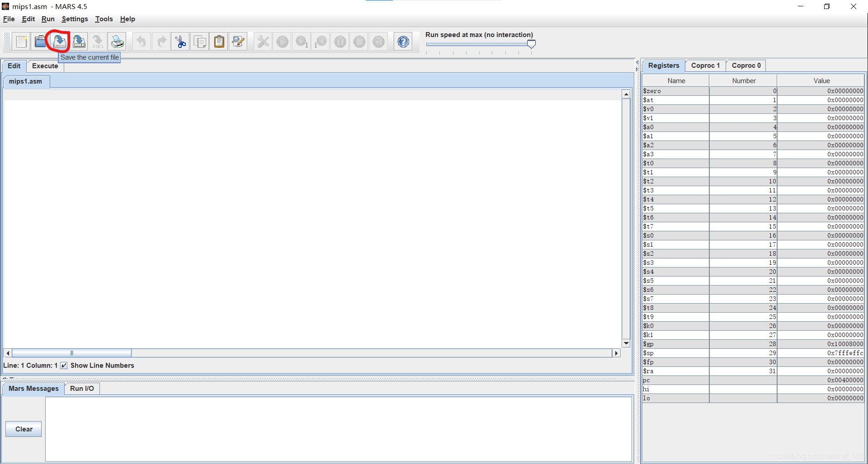The image size is (868, 464).
Task: Click the Value column header
Action: [821, 81]
